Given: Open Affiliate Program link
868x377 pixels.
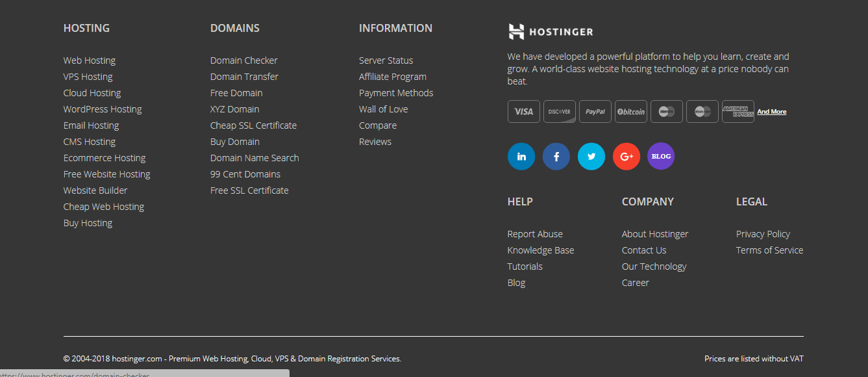Looking at the screenshot, I should pyautogui.click(x=393, y=77).
